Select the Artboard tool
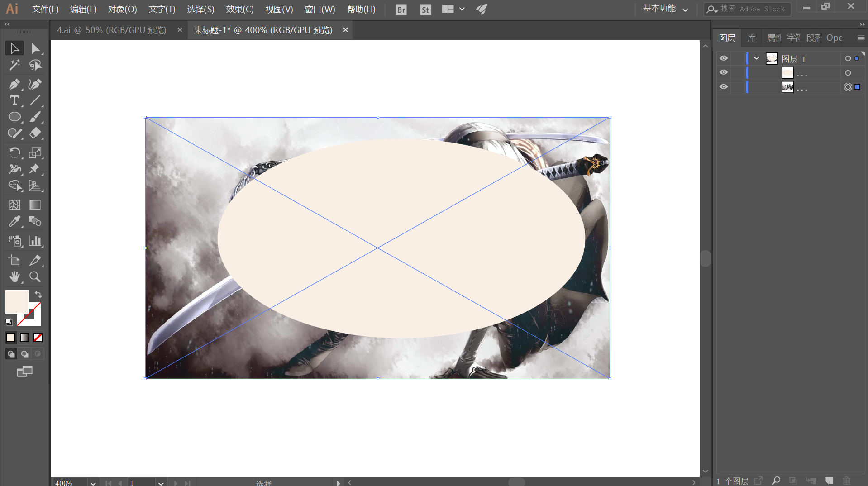The height and width of the screenshot is (486, 868). click(14, 260)
